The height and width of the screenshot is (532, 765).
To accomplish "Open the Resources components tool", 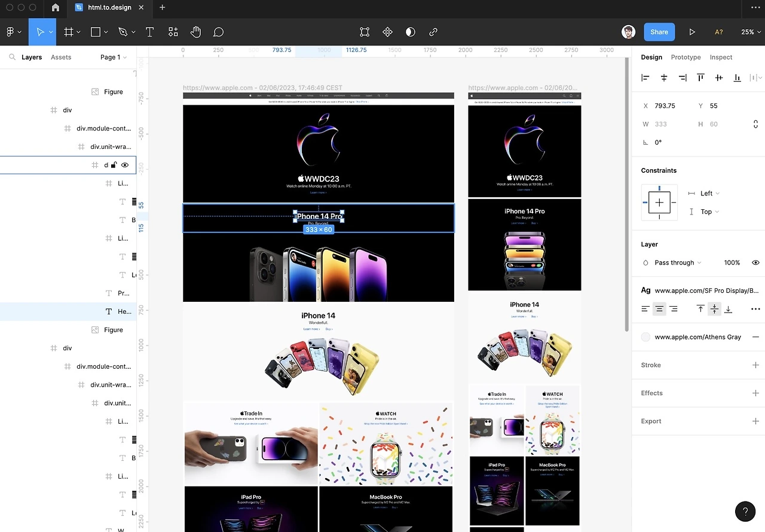I will [x=173, y=32].
